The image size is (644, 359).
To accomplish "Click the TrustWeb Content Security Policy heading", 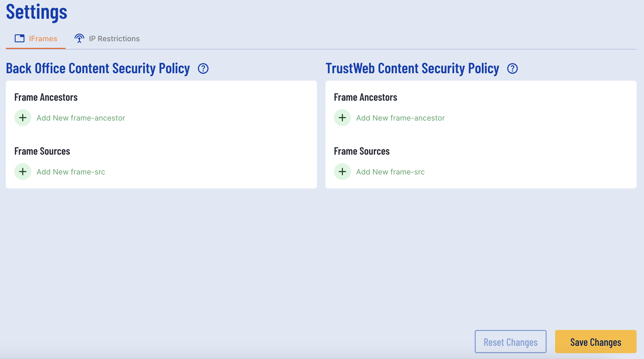I will (x=412, y=69).
